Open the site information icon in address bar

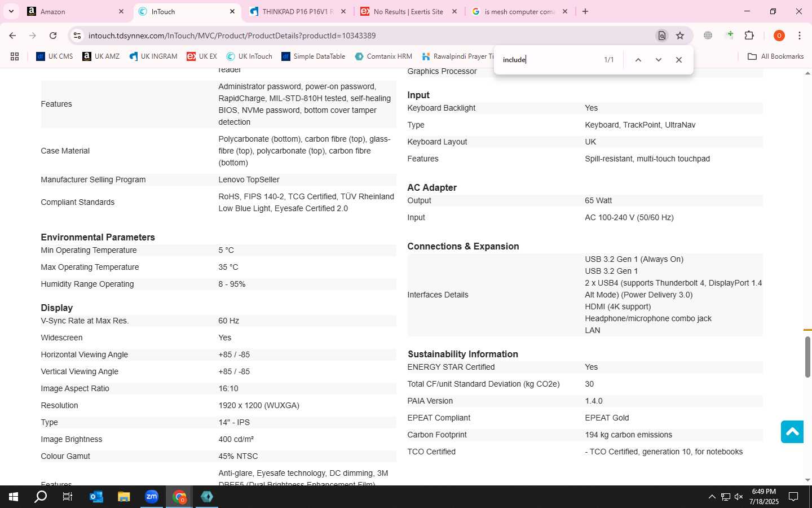[77, 36]
